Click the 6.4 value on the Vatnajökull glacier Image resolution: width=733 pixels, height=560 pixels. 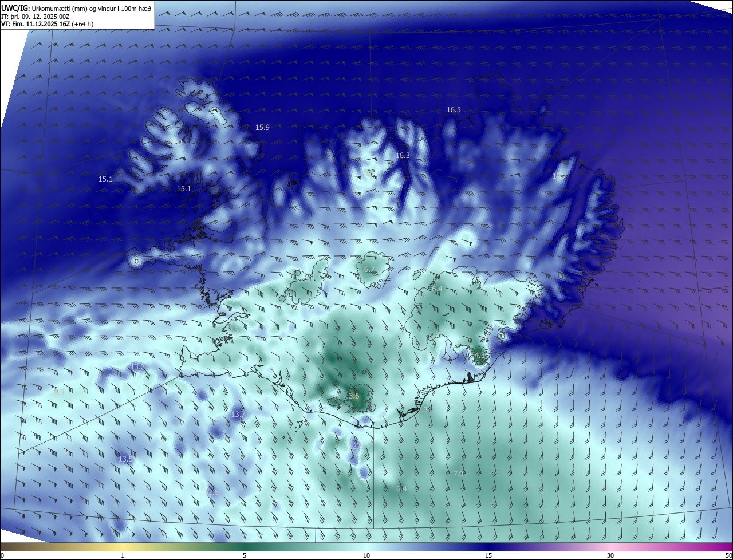pos(437,289)
